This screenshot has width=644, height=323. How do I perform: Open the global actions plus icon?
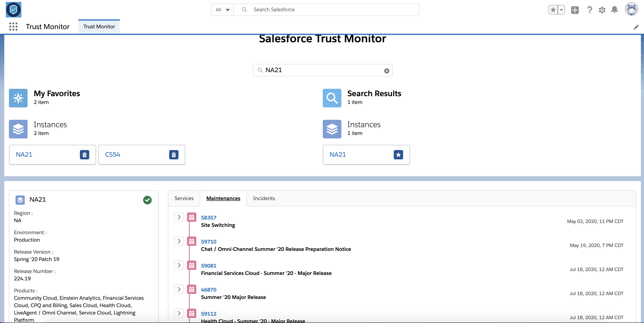click(575, 10)
